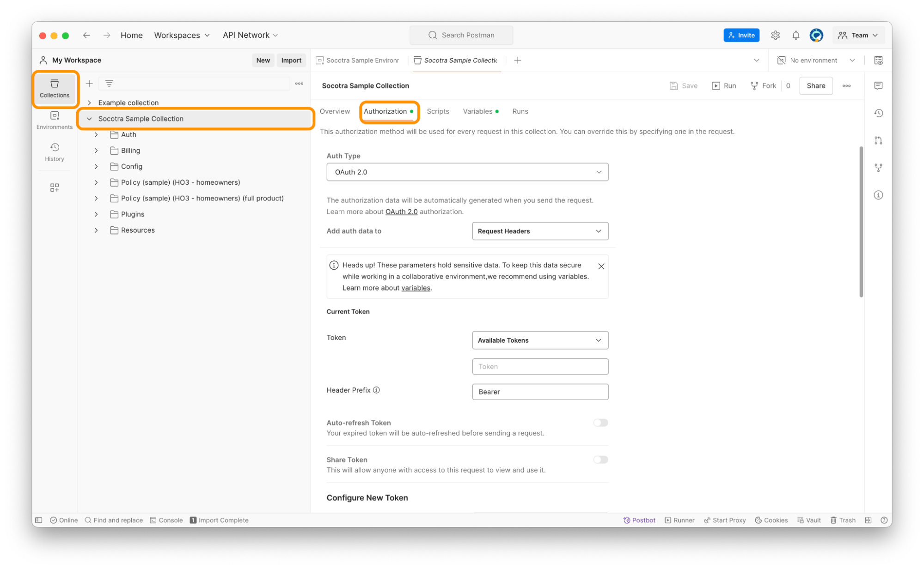Click the notifications bell icon
Image resolution: width=924 pixels, height=569 pixels.
(x=795, y=35)
